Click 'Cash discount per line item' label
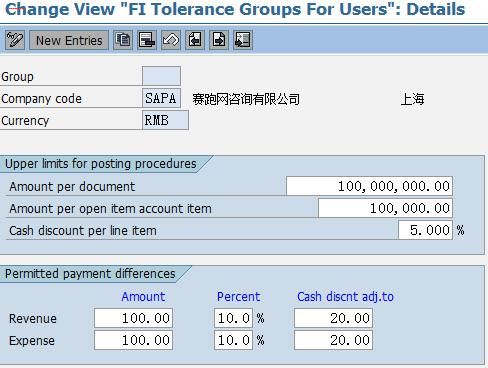This screenshot has height=368, width=488. pyautogui.click(x=83, y=231)
